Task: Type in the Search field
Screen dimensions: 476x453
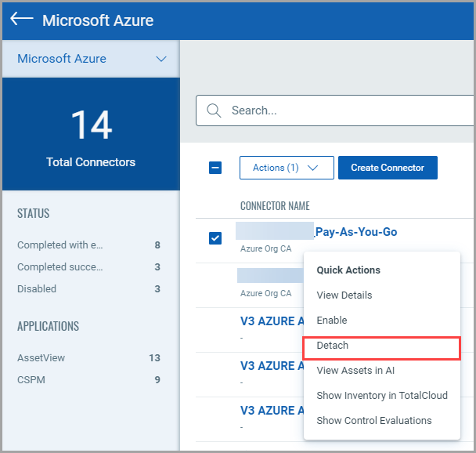Action: pyautogui.click(x=344, y=111)
